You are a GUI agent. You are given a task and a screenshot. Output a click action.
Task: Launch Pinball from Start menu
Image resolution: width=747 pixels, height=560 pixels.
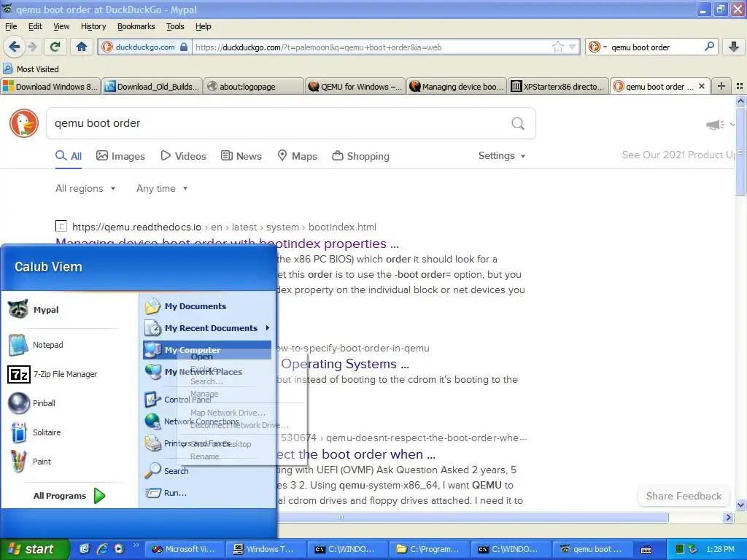[31, 403]
